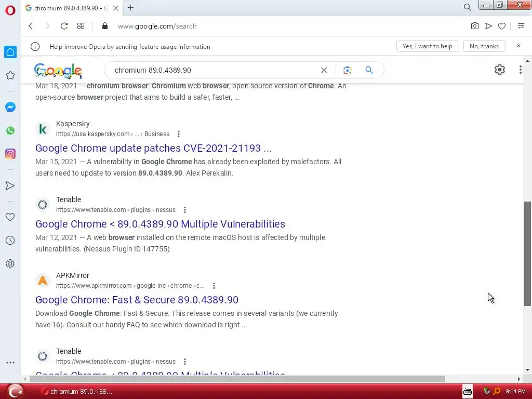Image resolution: width=532 pixels, height=399 pixels.
Task: Open Speed Dial start page grid
Action: 81,26
